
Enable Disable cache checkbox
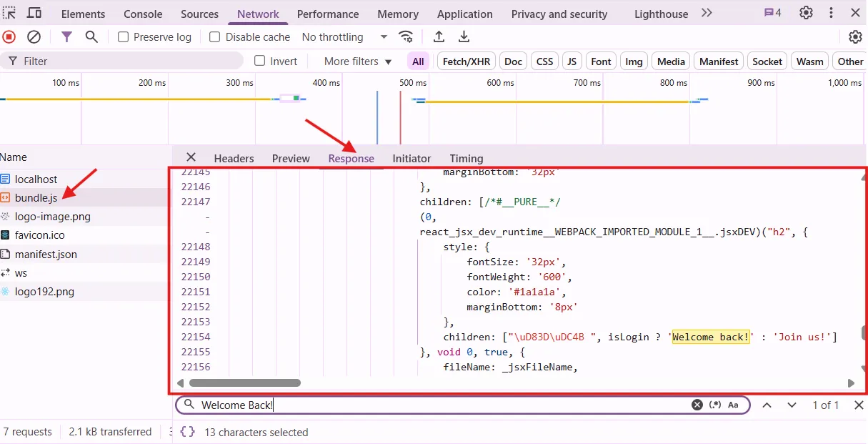pos(215,37)
